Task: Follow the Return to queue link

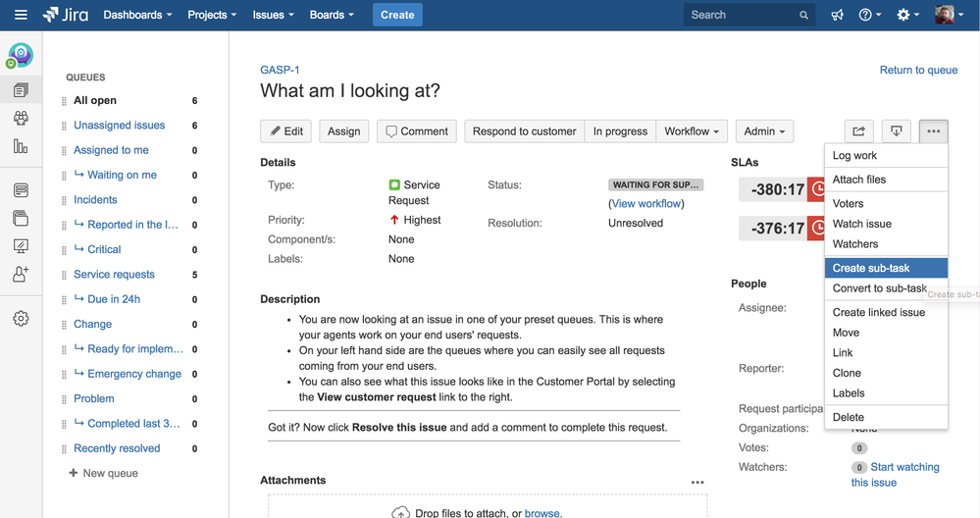Action: coord(918,70)
